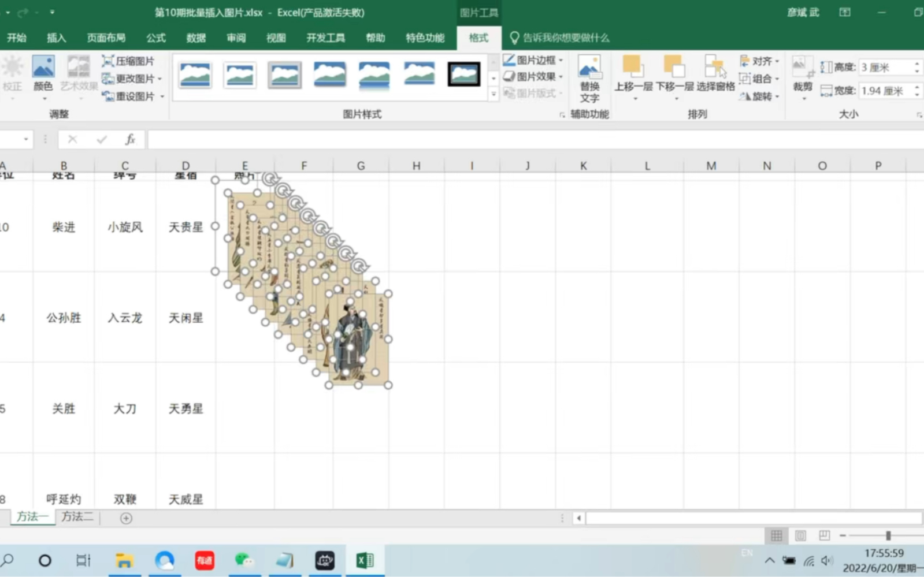Click Reset Picture (重设图片)
The image size is (924, 577).
133,96
